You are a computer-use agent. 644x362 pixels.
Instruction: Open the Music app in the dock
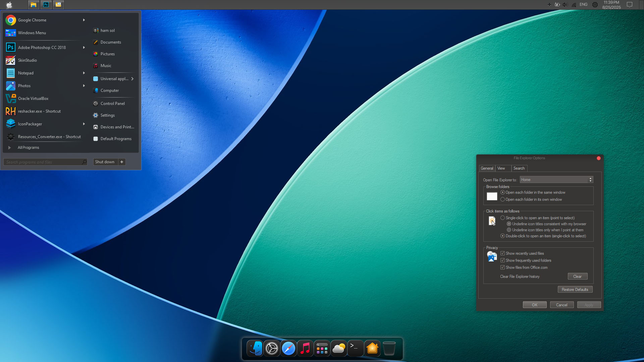(305, 349)
